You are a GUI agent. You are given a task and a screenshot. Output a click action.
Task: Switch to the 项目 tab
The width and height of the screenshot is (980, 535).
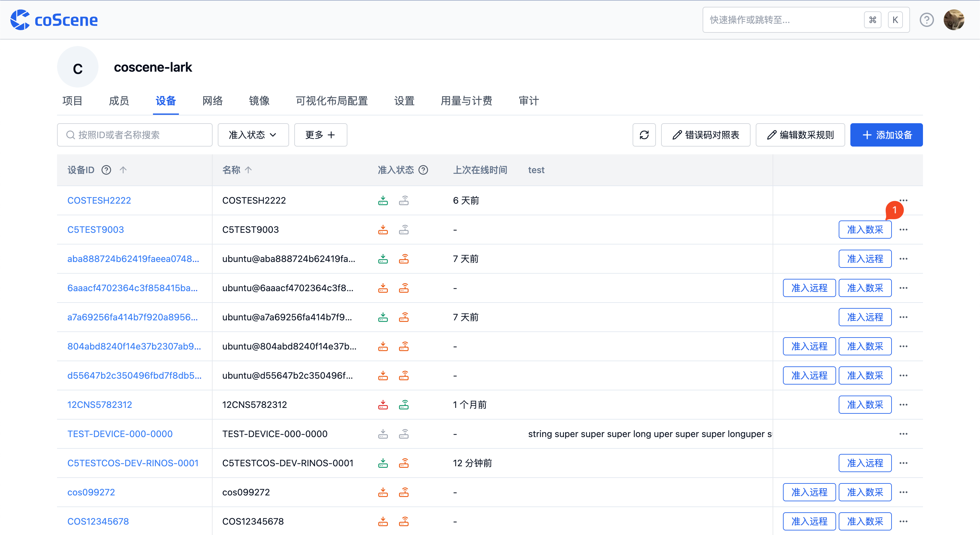click(x=72, y=101)
